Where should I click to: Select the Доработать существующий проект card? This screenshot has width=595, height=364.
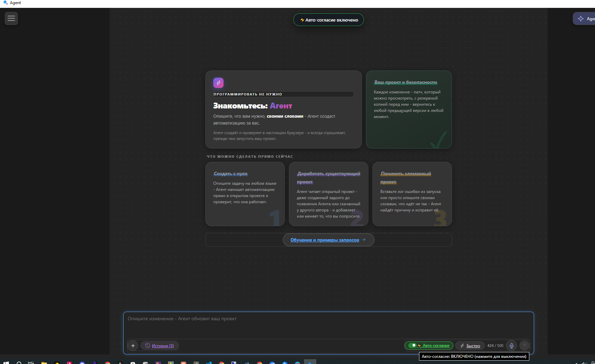pos(329,194)
